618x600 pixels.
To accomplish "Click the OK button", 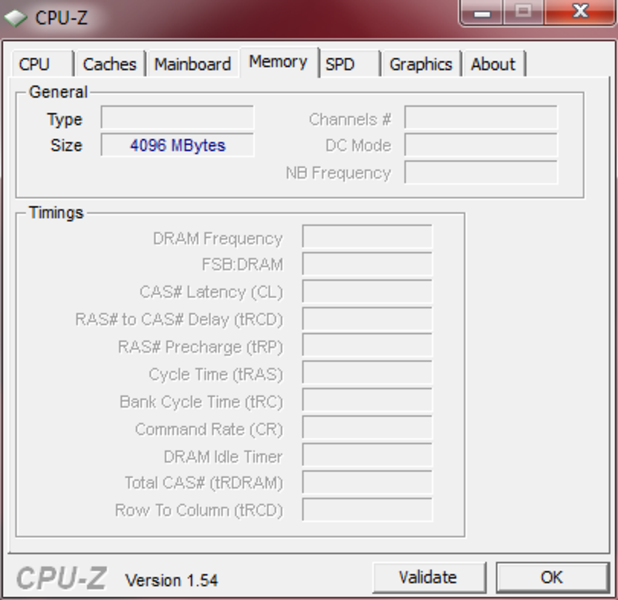I will 552,578.
